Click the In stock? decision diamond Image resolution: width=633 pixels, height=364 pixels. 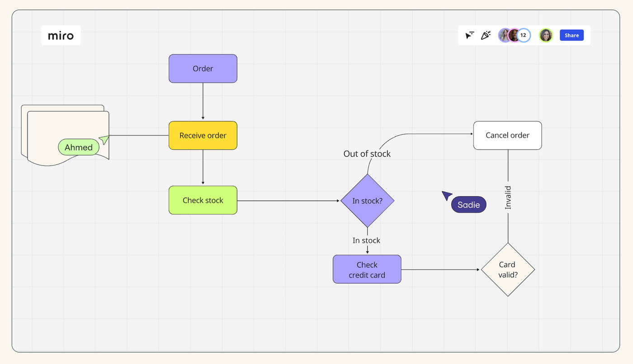[367, 201]
